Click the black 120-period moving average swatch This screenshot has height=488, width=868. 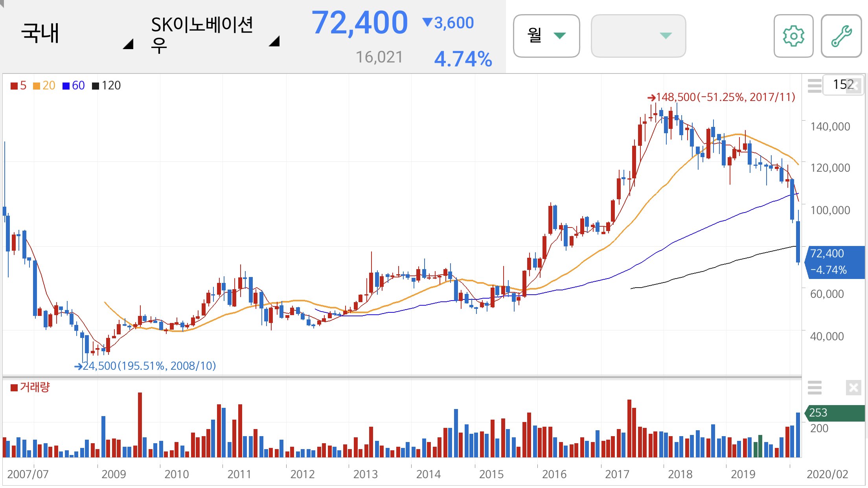96,86
